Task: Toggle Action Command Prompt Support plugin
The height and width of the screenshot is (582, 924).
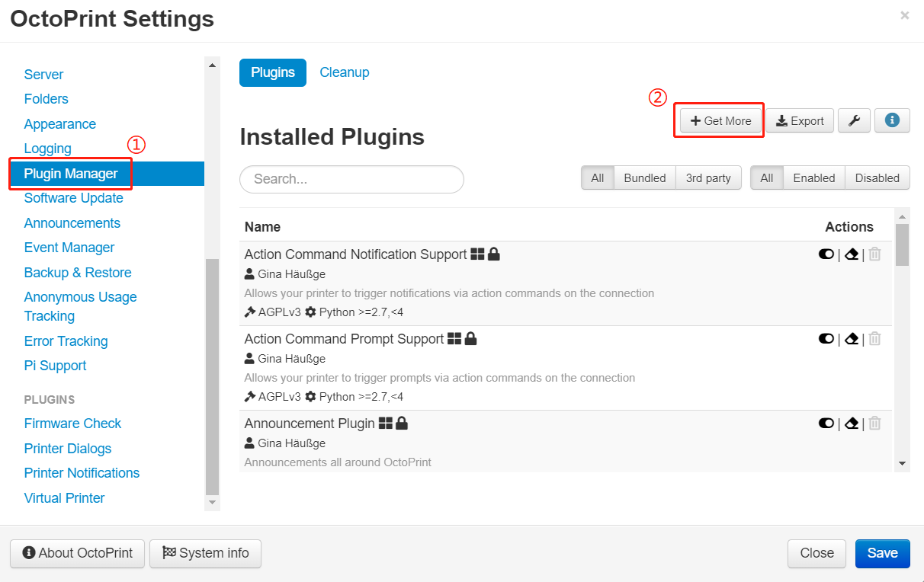Action: pyautogui.click(x=826, y=339)
